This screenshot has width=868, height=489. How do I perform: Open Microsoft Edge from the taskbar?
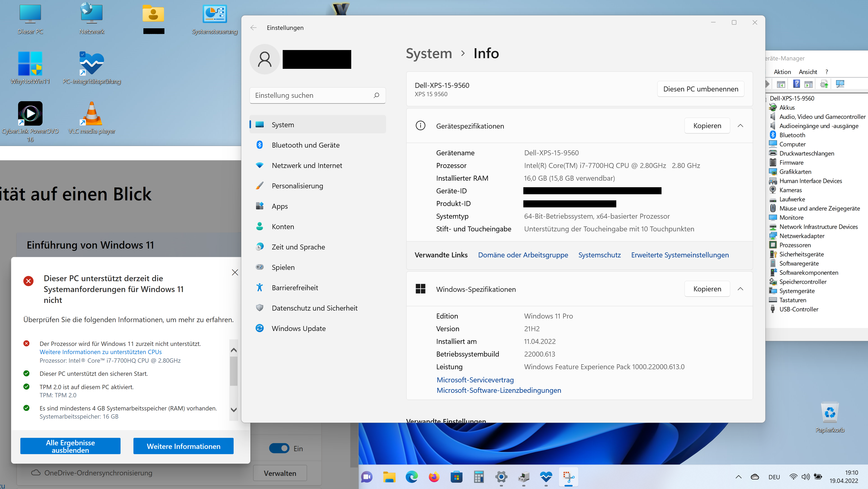point(411,477)
